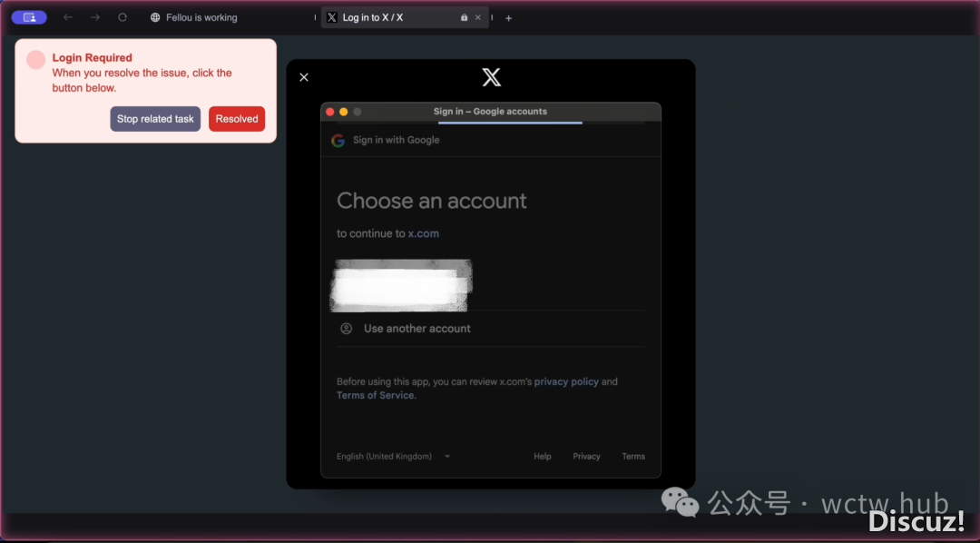Click the 'Login Required' alert title
This screenshot has width=980, height=543.
[x=92, y=58]
